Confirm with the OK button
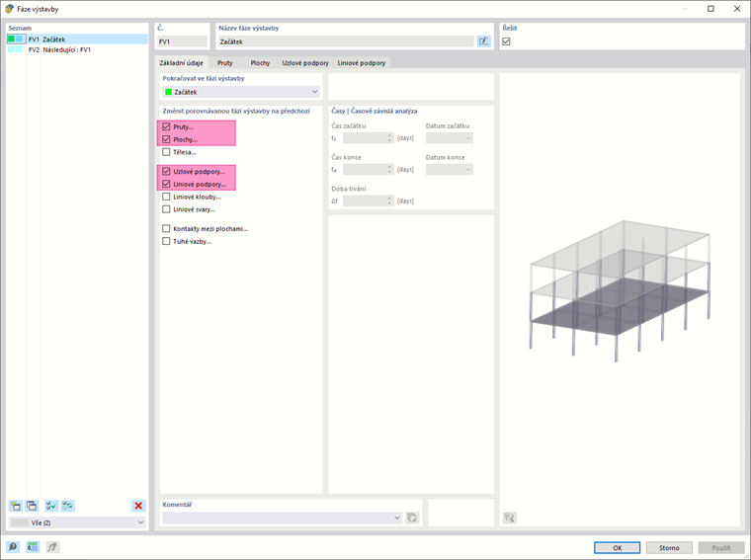Screen dimensions: 751x560 (x=618, y=547)
